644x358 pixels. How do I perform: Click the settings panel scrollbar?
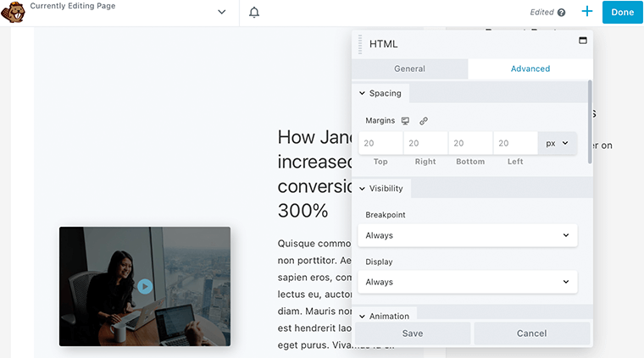point(591,122)
